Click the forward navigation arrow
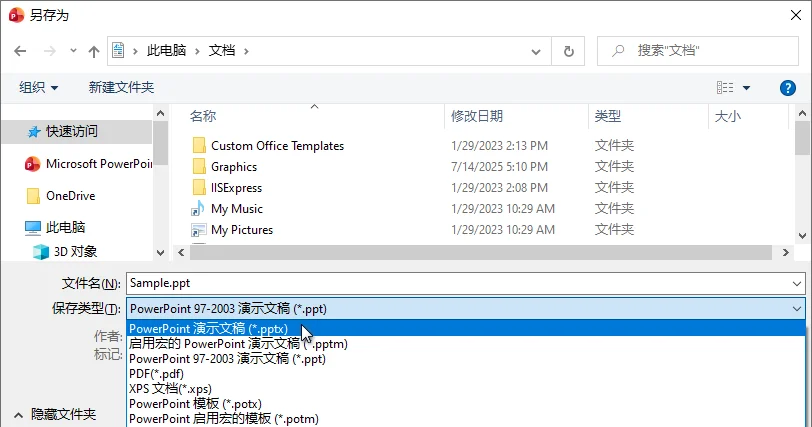 [x=50, y=51]
